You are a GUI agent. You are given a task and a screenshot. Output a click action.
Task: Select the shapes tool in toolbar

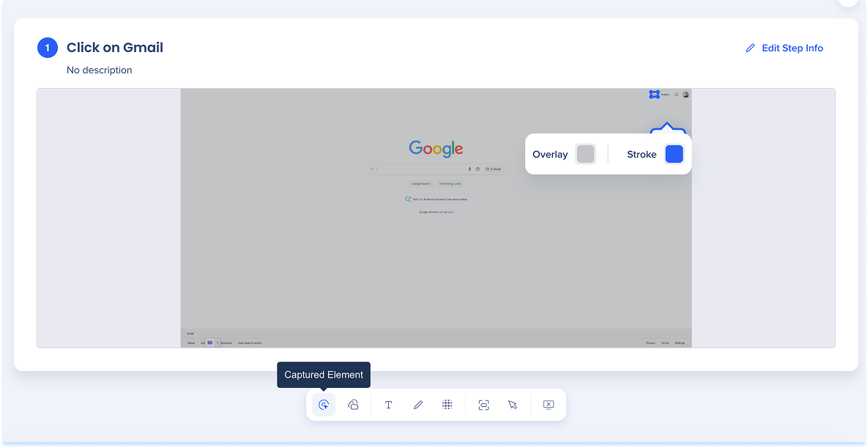[x=353, y=405]
